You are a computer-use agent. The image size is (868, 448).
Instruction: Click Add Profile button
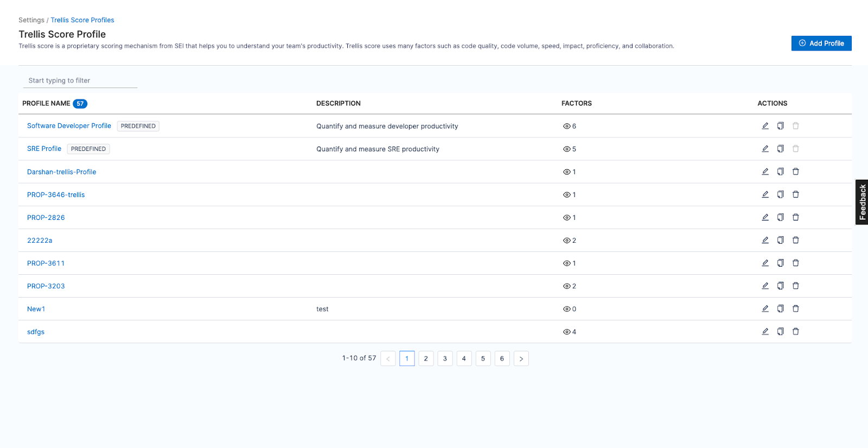point(821,43)
